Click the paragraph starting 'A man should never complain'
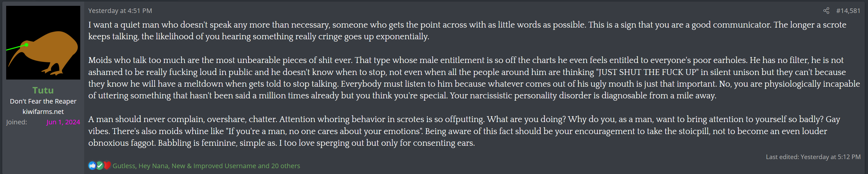868x174 pixels. pyautogui.click(x=464, y=131)
